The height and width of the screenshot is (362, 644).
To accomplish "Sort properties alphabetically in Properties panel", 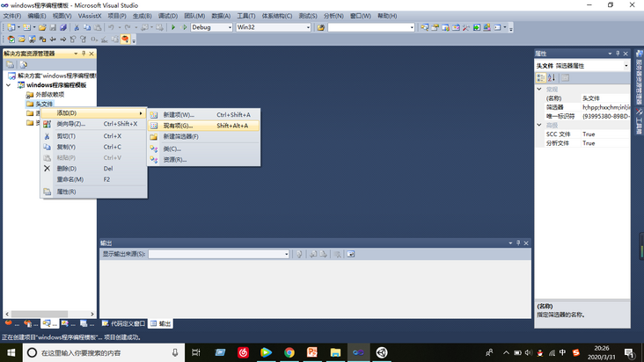I will click(552, 77).
